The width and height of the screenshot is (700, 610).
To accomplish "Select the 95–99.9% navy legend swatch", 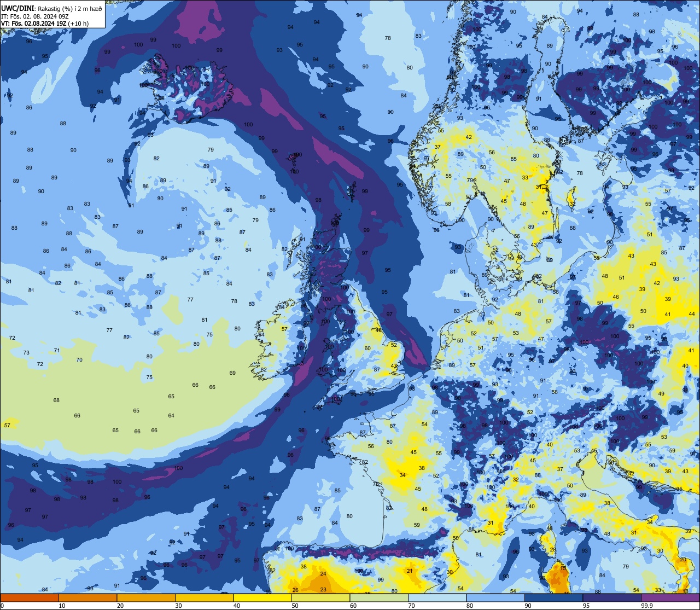I will [612, 597].
